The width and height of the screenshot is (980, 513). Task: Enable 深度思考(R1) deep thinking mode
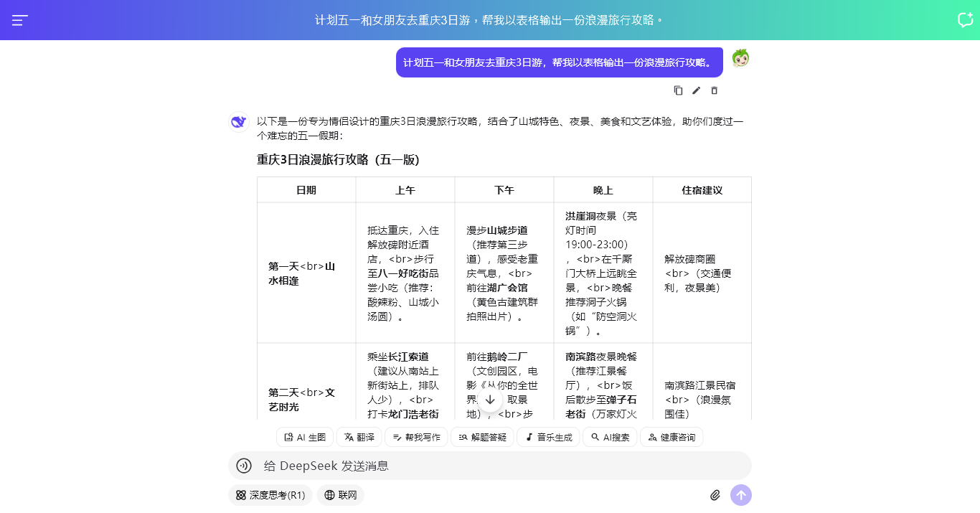[270, 495]
